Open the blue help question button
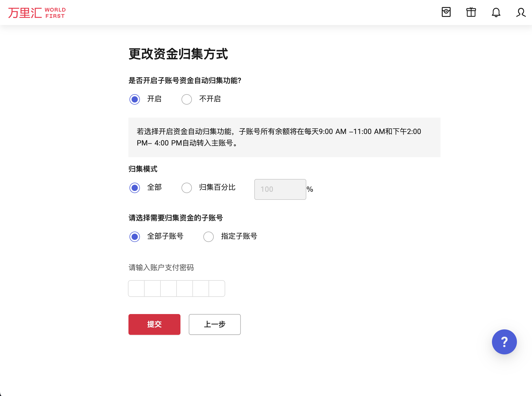 [504, 342]
